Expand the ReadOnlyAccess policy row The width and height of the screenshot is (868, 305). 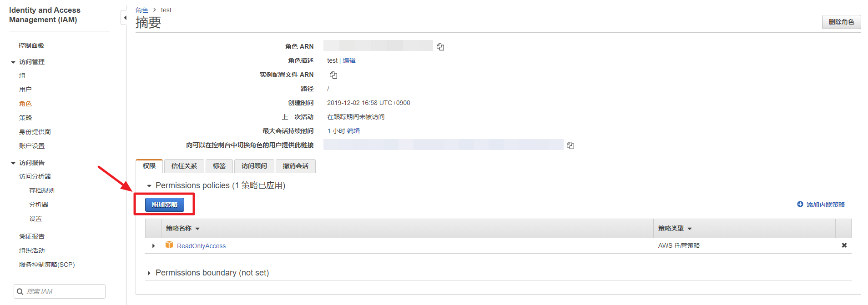pos(153,246)
